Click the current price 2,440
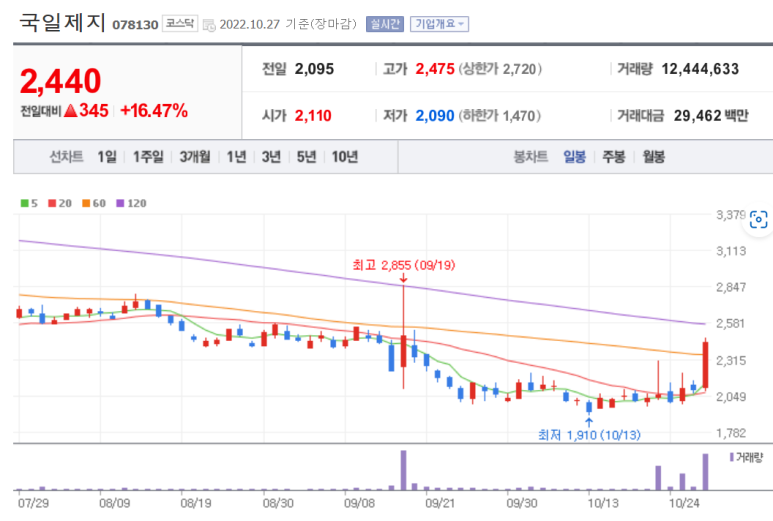773x521 pixels. click(60, 81)
